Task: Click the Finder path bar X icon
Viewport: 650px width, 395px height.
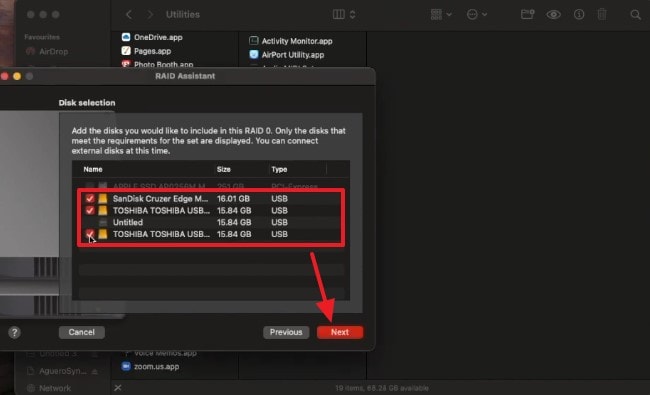Action: click(118, 388)
